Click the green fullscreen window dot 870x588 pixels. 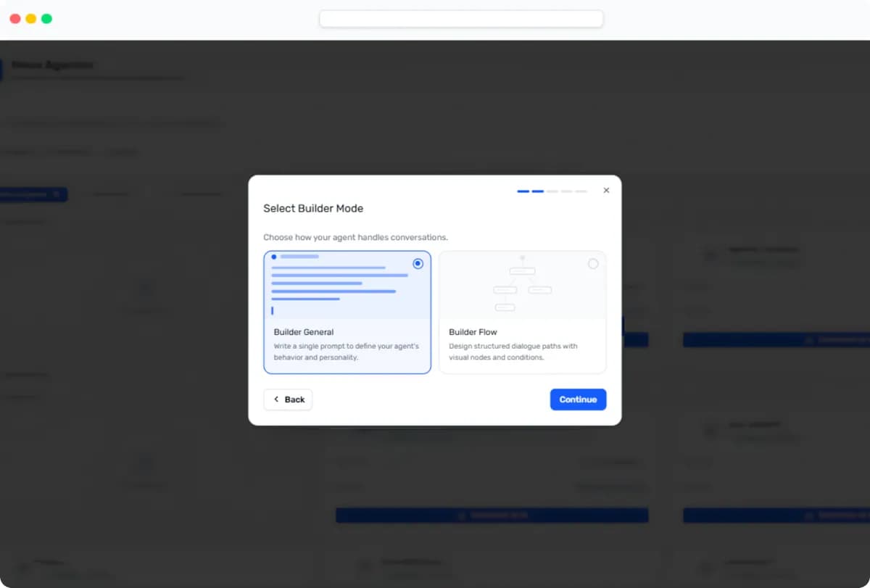(46, 19)
